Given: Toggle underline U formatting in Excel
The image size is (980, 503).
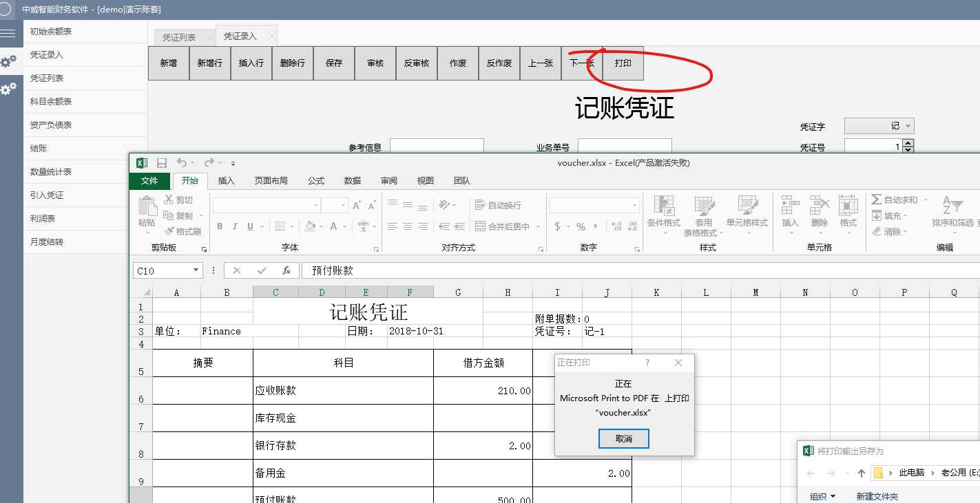Looking at the screenshot, I should pos(250,226).
